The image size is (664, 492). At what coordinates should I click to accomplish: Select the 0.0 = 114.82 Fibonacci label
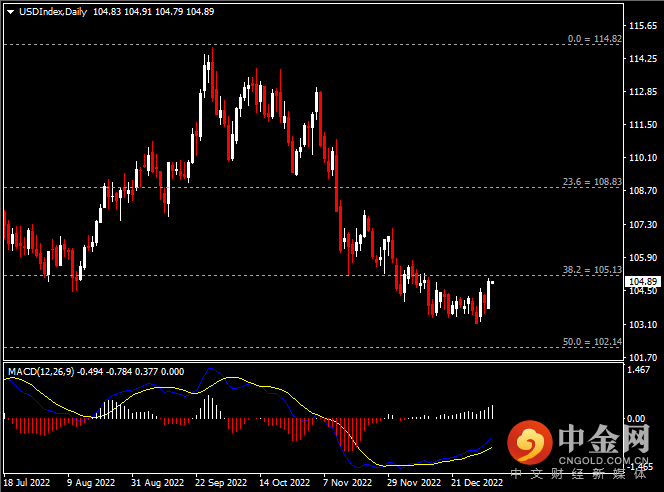[594, 39]
